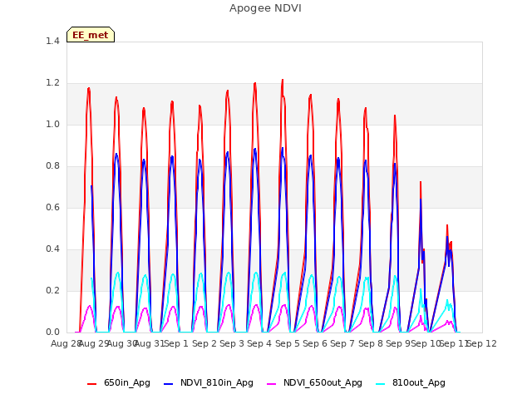This screenshot has height=399, width=532.
Task: Click the red 650in_Apg legend swatch
Action: click(92, 384)
